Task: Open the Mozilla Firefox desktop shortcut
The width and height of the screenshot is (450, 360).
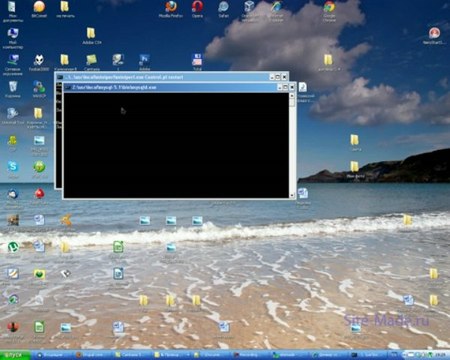Action: (x=171, y=6)
